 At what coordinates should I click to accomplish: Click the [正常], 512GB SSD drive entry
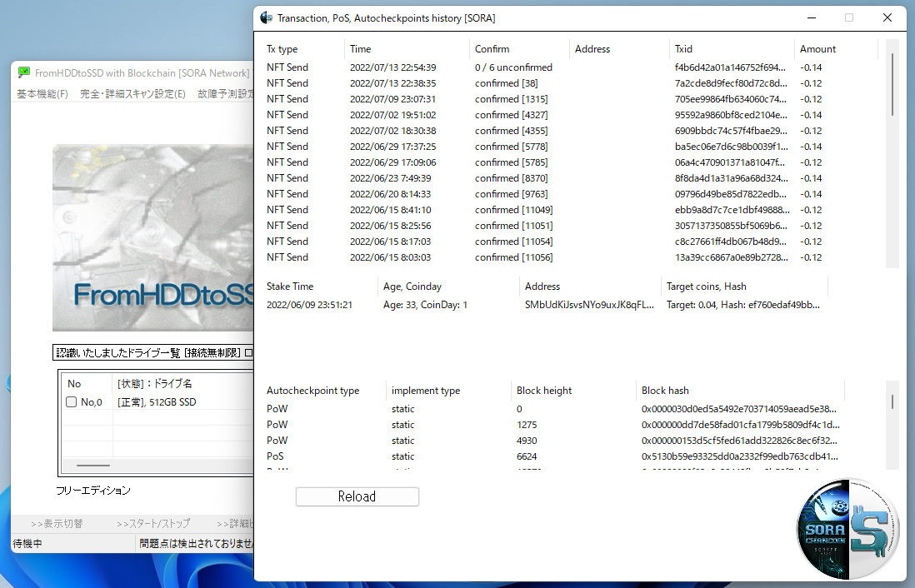157,402
